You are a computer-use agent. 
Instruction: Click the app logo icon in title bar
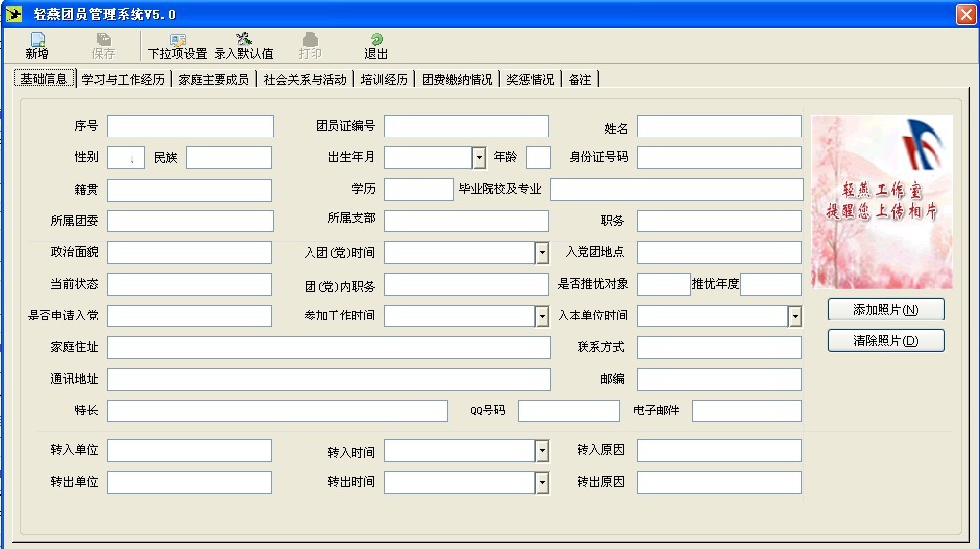coord(13,14)
